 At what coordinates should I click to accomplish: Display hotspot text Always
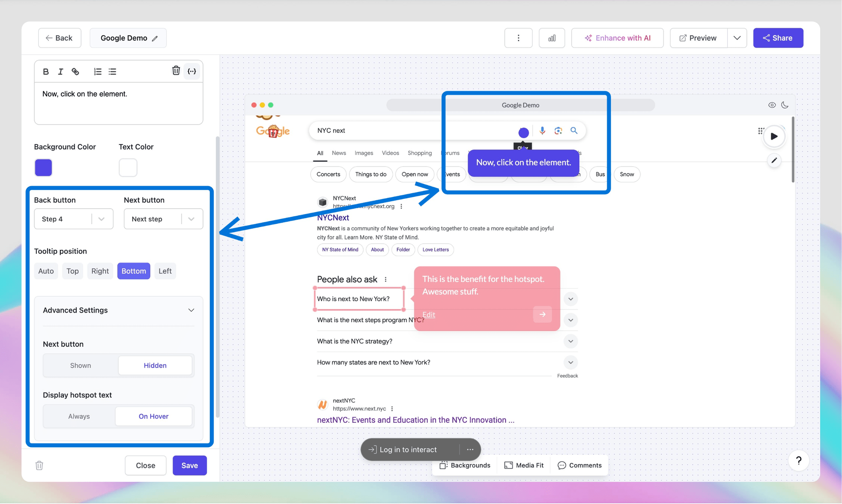click(x=79, y=416)
